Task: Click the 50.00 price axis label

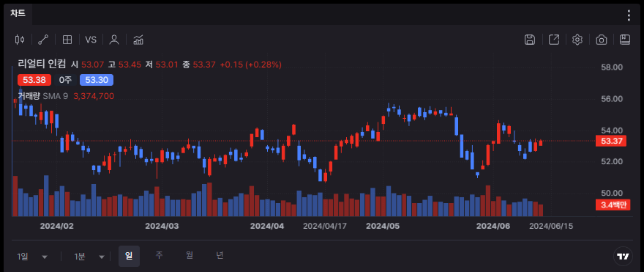Action: 612,193
